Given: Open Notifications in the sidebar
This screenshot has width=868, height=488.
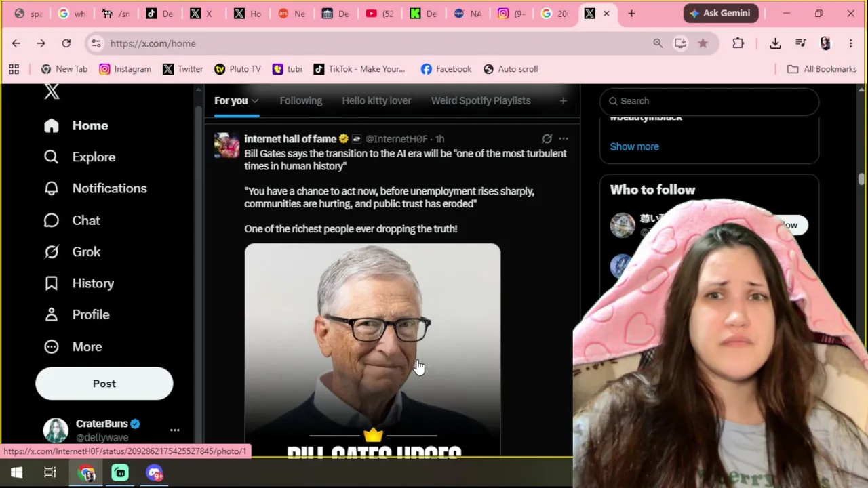Looking at the screenshot, I should pos(95,188).
